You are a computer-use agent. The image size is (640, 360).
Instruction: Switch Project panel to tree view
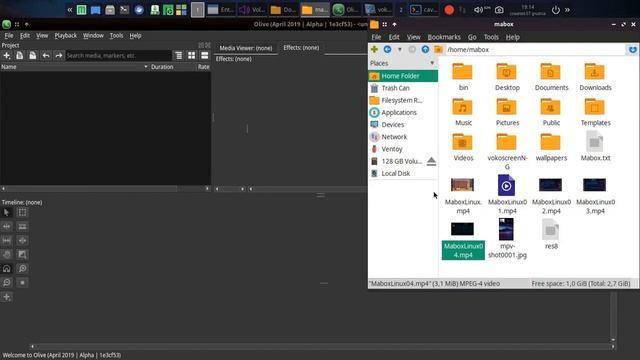(178, 56)
